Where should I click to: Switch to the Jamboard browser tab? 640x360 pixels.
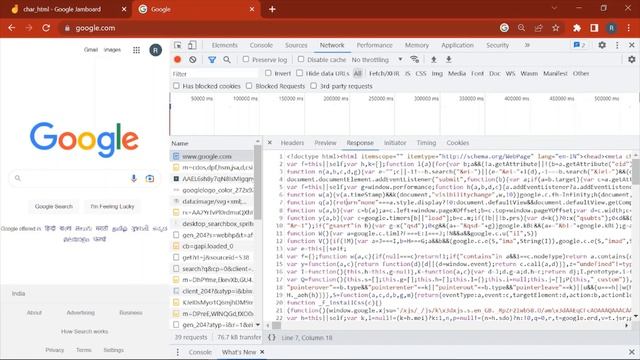67,9
